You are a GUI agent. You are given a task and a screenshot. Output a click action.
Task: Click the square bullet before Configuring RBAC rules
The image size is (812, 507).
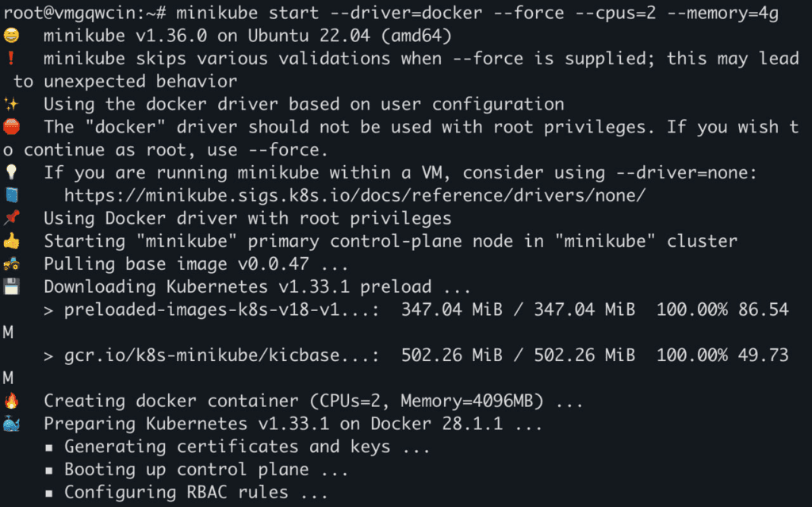(x=48, y=494)
